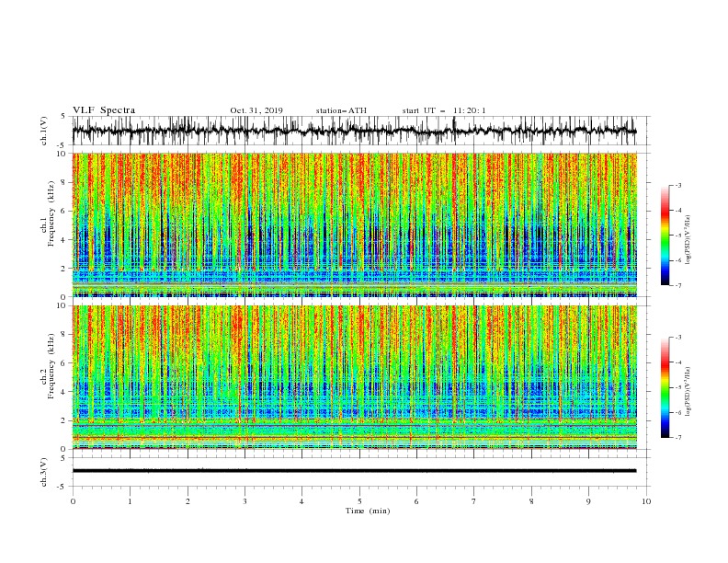
Task: Click the lower color bar log(PSD) label
Action: 688,392
